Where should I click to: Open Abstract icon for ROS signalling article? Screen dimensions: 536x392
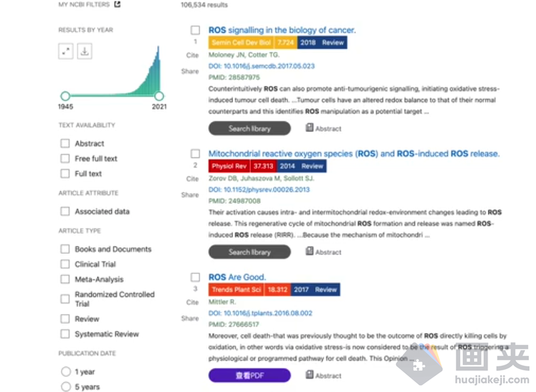310,128
